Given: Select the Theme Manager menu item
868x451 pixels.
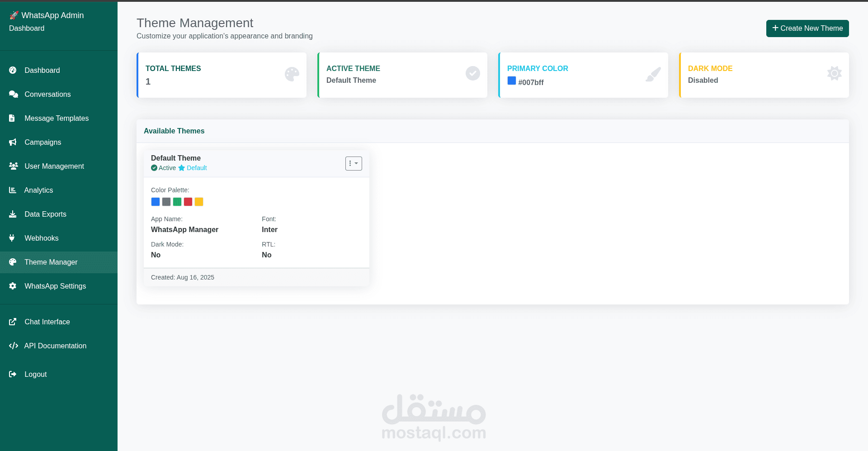Looking at the screenshot, I should [x=59, y=262].
